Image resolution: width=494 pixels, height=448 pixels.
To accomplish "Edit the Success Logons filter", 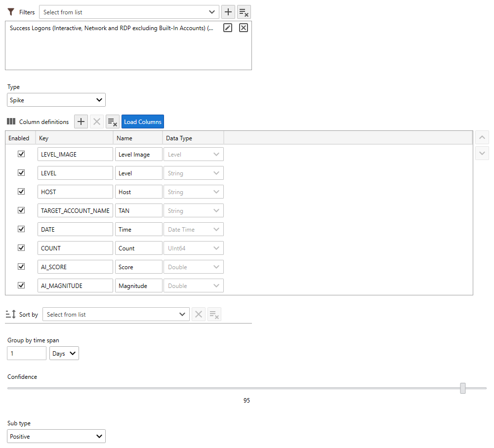I will 228,28.
